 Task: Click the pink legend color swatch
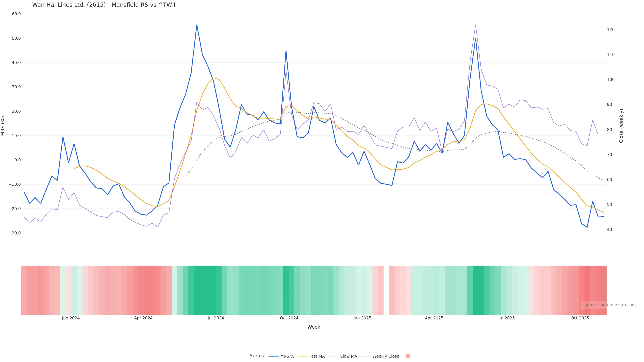point(408,356)
